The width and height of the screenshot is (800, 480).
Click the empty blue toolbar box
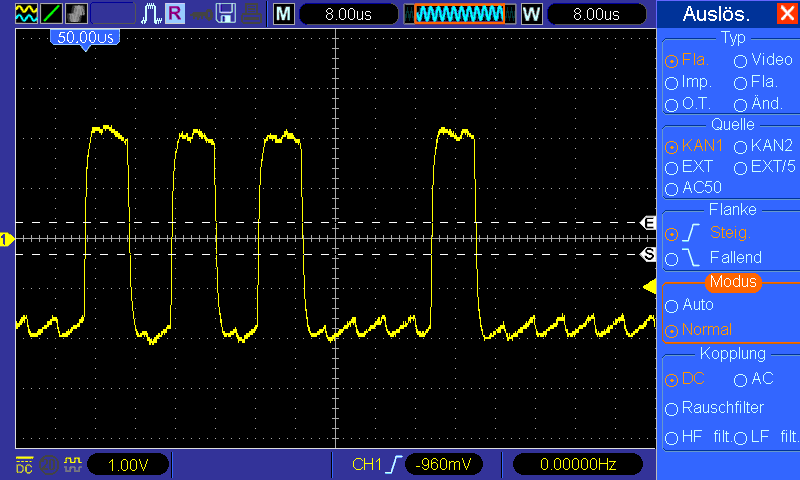point(113,14)
